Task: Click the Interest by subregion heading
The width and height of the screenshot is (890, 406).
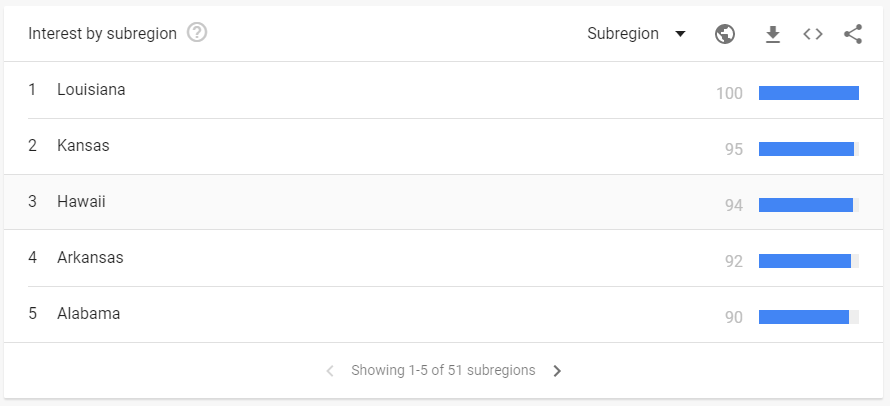Action: point(103,34)
